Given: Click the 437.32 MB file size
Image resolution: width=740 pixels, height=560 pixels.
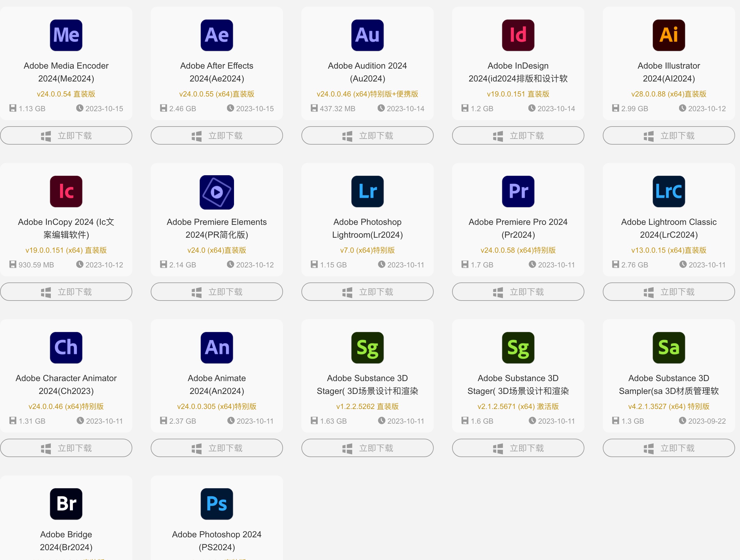Looking at the screenshot, I should pos(337,109).
